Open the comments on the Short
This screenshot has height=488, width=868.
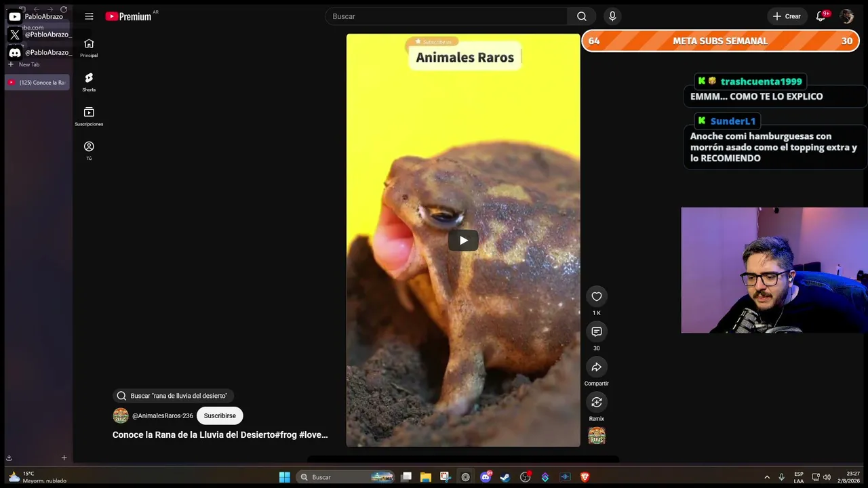coord(597,331)
